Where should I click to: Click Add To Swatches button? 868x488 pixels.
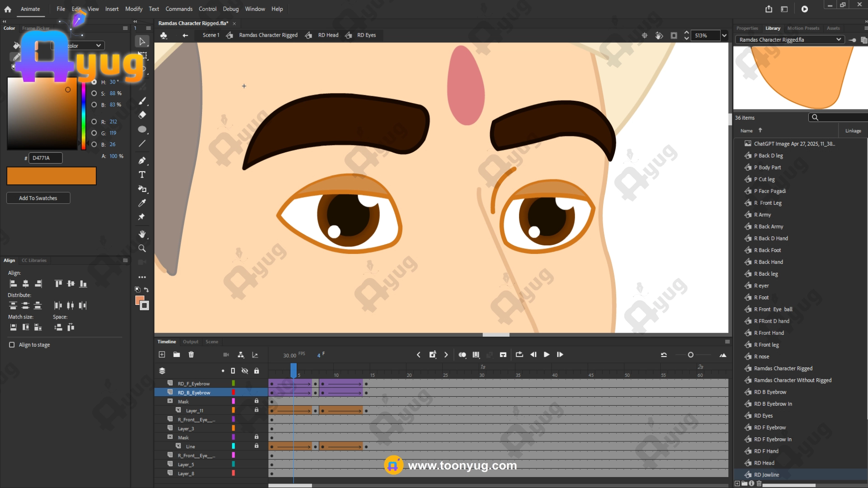tap(38, 198)
